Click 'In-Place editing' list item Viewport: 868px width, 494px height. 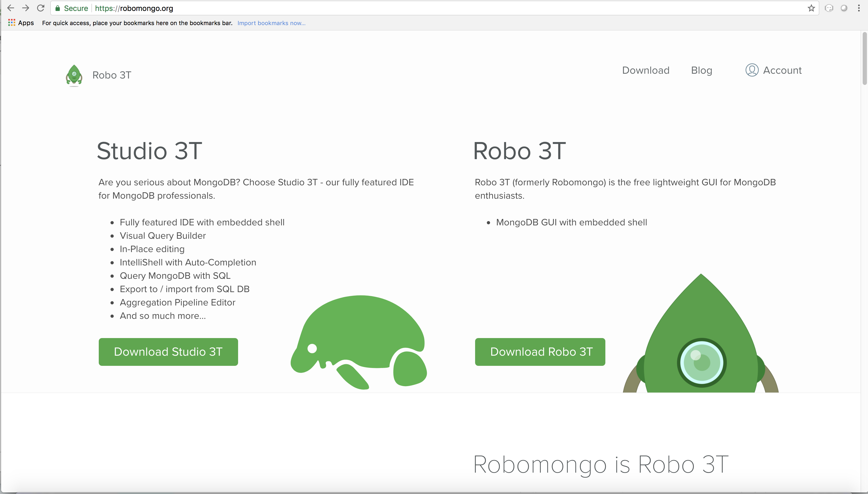coord(152,249)
